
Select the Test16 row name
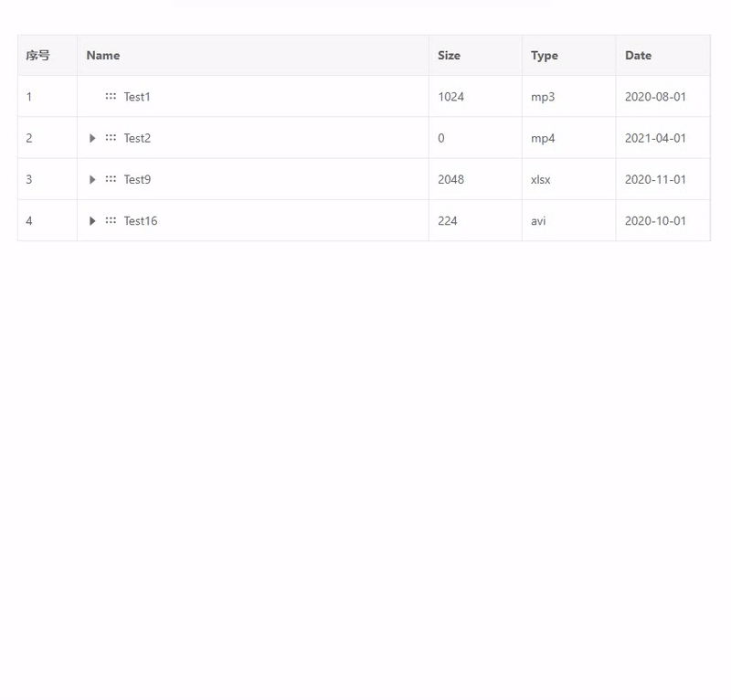pos(141,220)
